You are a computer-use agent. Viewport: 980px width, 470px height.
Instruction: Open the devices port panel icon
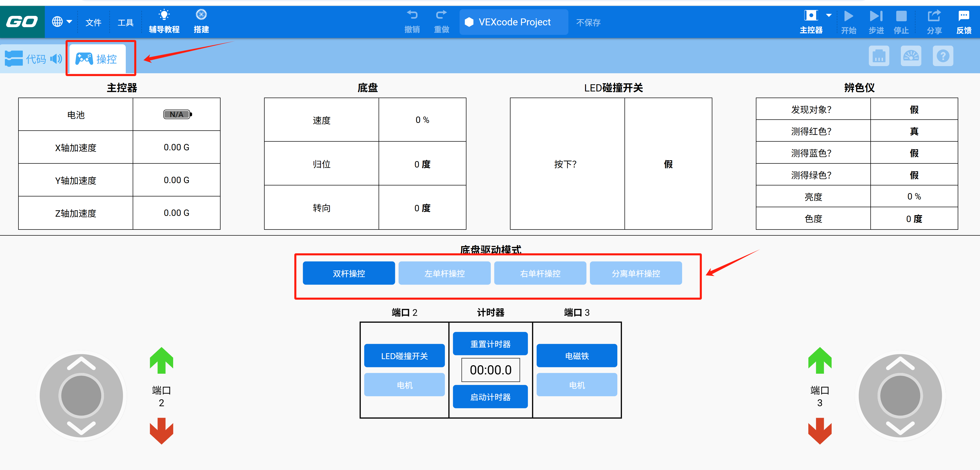point(879,56)
